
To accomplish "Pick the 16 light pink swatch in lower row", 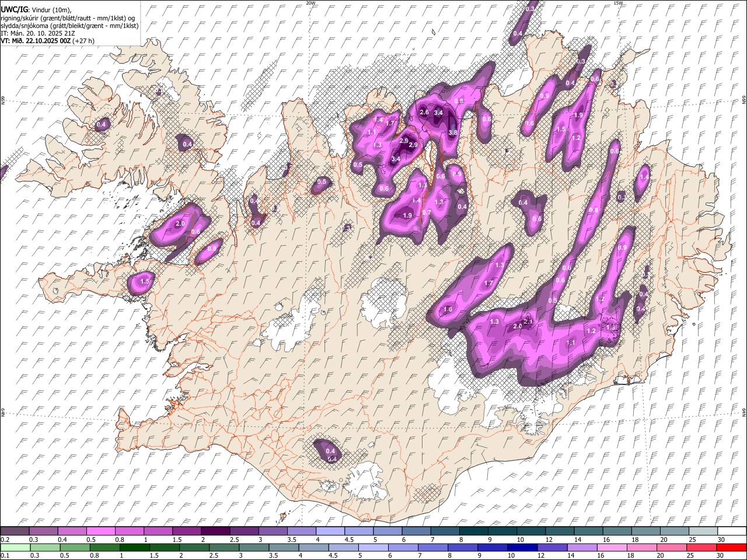I will pyautogui.click(x=611, y=548).
